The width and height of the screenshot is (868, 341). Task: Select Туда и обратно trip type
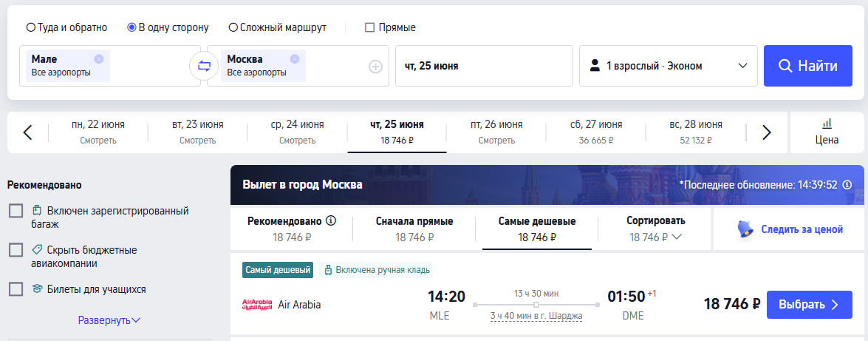coord(30,27)
